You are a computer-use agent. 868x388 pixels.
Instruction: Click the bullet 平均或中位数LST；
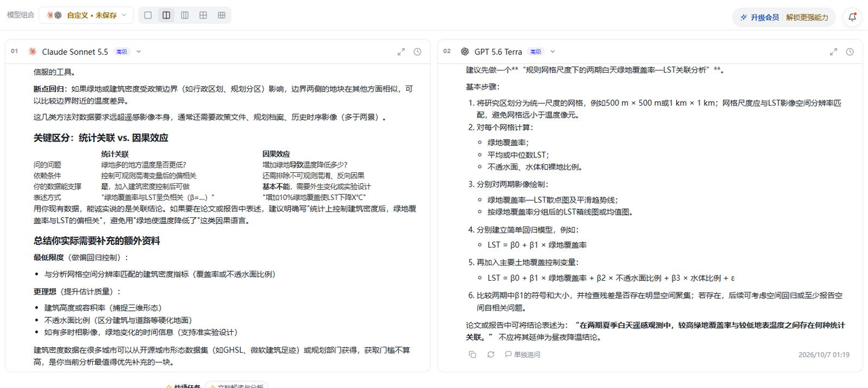point(518,155)
